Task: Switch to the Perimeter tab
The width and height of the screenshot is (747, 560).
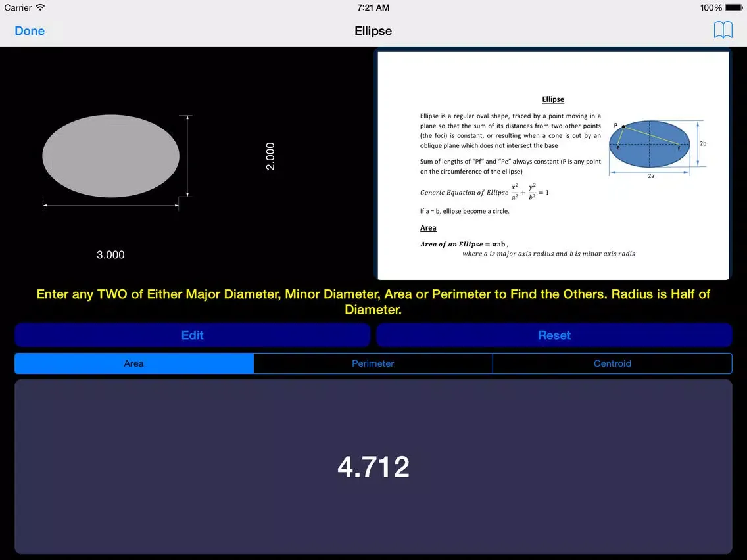Action: pyautogui.click(x=373, y=363)
